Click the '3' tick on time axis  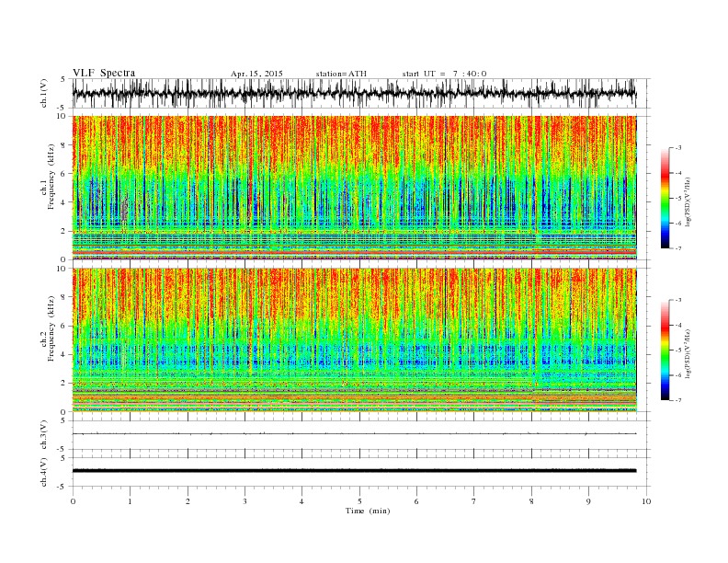[x=245, y=501]
